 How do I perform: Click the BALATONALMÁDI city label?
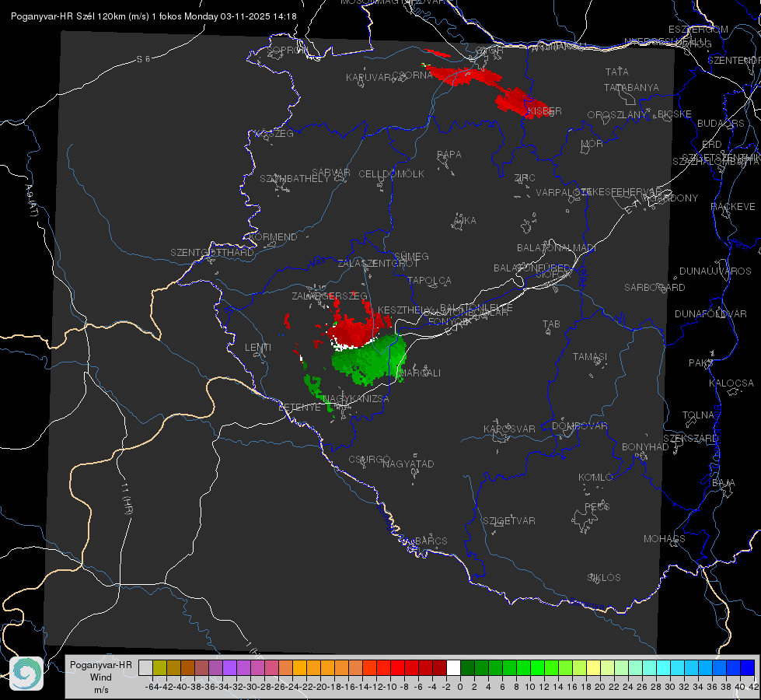click(x=557, y=248)
